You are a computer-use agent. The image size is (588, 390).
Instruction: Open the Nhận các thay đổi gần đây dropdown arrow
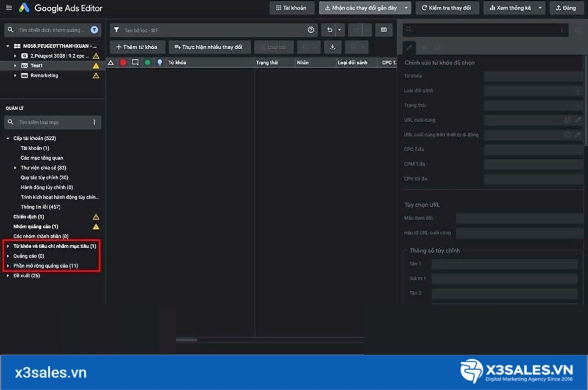coord(406,8)
